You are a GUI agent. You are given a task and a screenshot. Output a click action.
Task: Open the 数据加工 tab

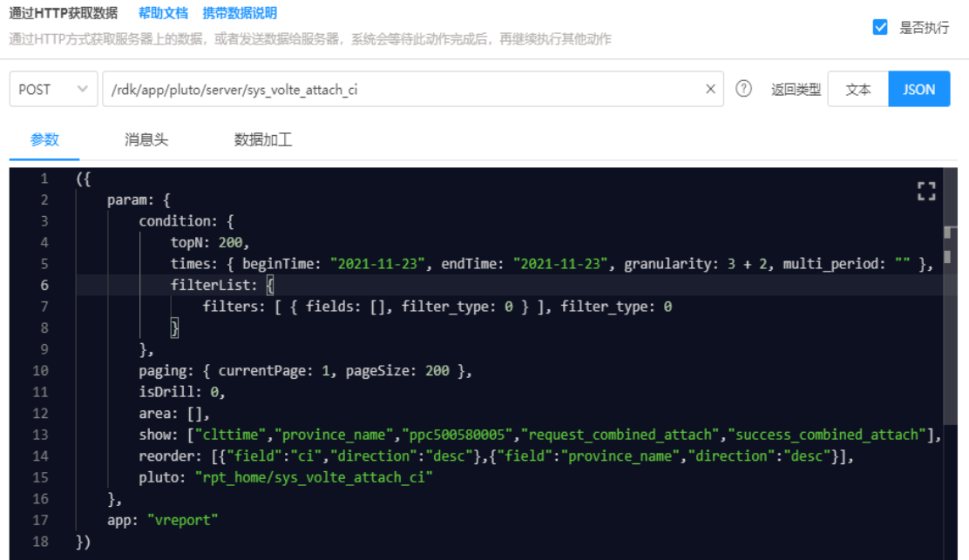[263, 139]
